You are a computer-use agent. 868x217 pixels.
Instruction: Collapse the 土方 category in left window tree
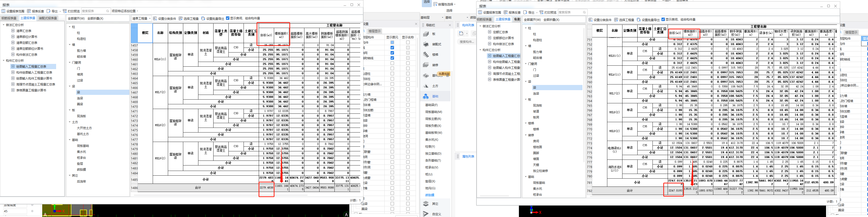point(70,122)
